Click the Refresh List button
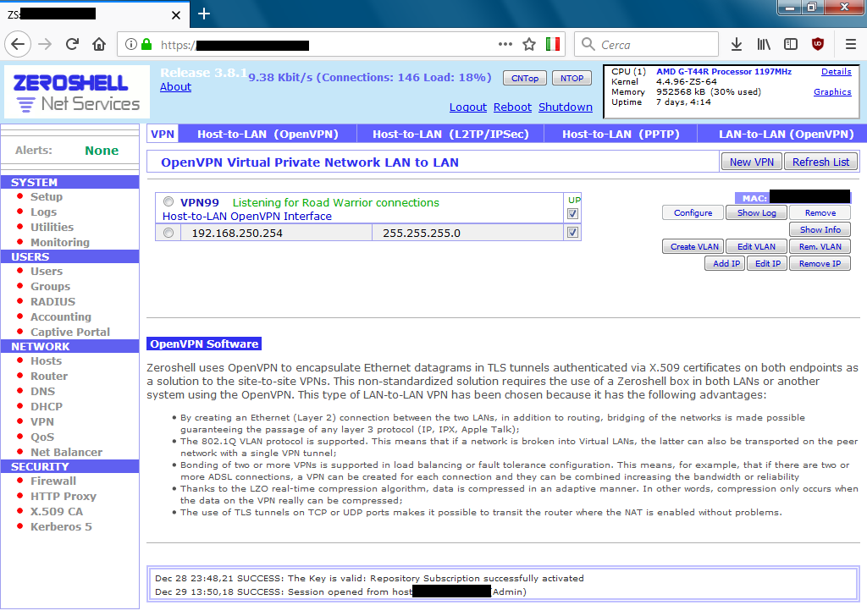 click(x=820, y=162)
